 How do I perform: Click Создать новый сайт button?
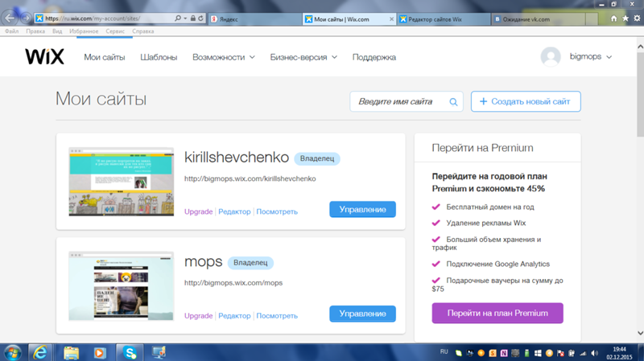coord(526,101)
